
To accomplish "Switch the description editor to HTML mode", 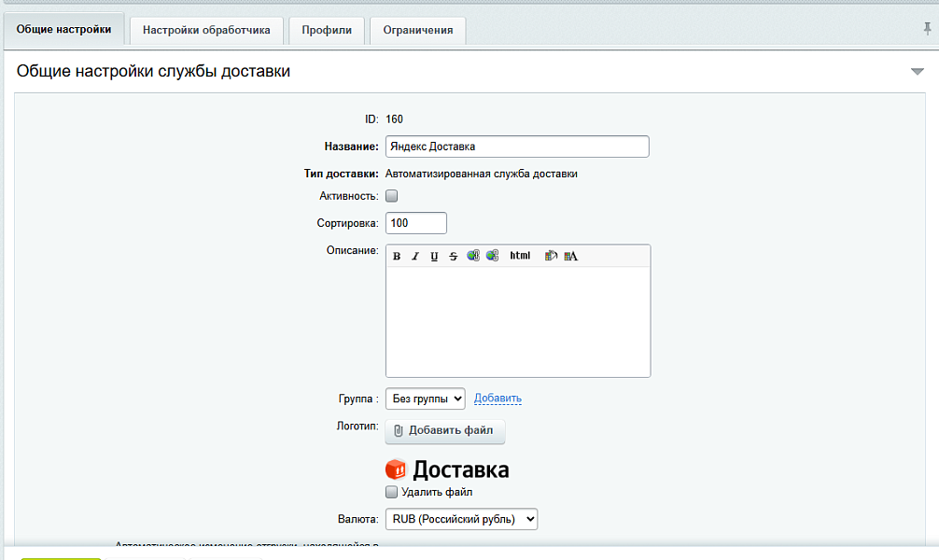I will coord(519,255).
